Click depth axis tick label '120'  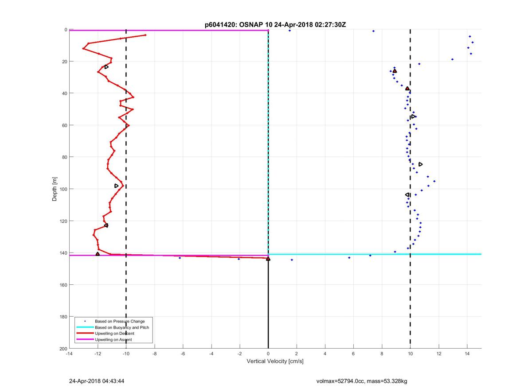pyautogui.click(x=63, y=221)
